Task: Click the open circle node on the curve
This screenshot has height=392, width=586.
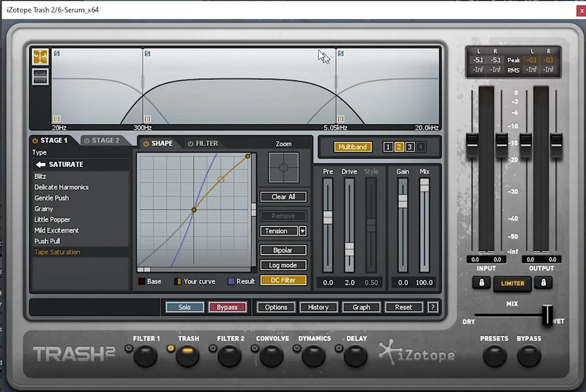Action: pyautogui.click(x=221, y=180)
